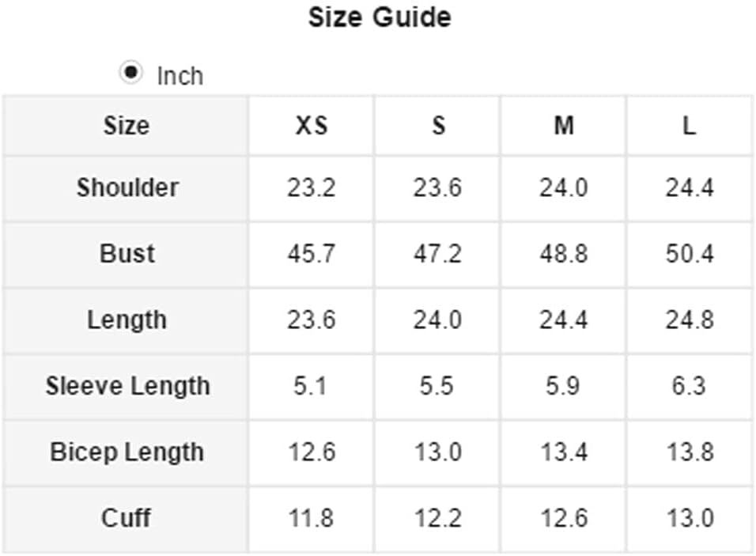This screenshot has height=556, width=756.
Task: Select the L size column header
Action: (x=690, y=126)
